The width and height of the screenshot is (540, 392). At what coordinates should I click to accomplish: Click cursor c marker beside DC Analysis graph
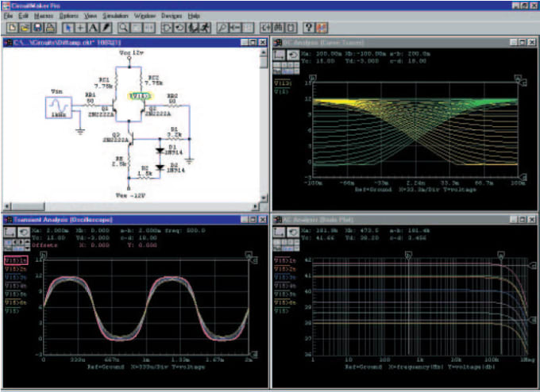click(524, 83)
